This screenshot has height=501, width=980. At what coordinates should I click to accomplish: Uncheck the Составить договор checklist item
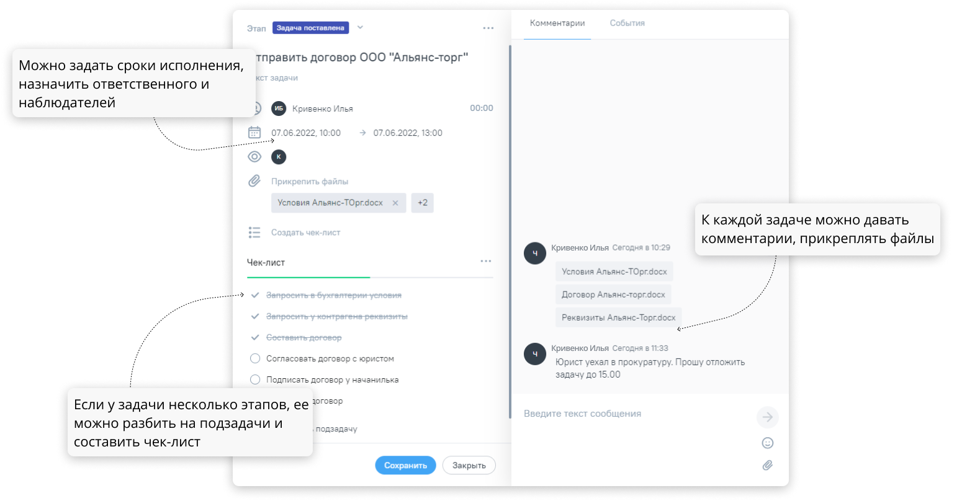click(x=254, y=337)
